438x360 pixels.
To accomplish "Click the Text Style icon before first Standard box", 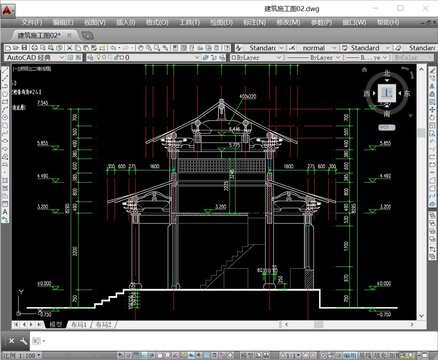I will (239, 48).
